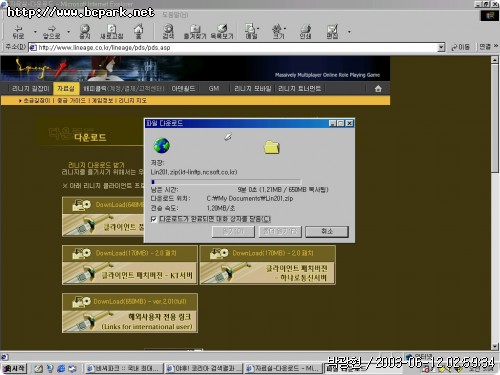Click the C:\My Documents\Lin201.zip path text
Screen dimensions: 500x375
click(x=250, y=198)
